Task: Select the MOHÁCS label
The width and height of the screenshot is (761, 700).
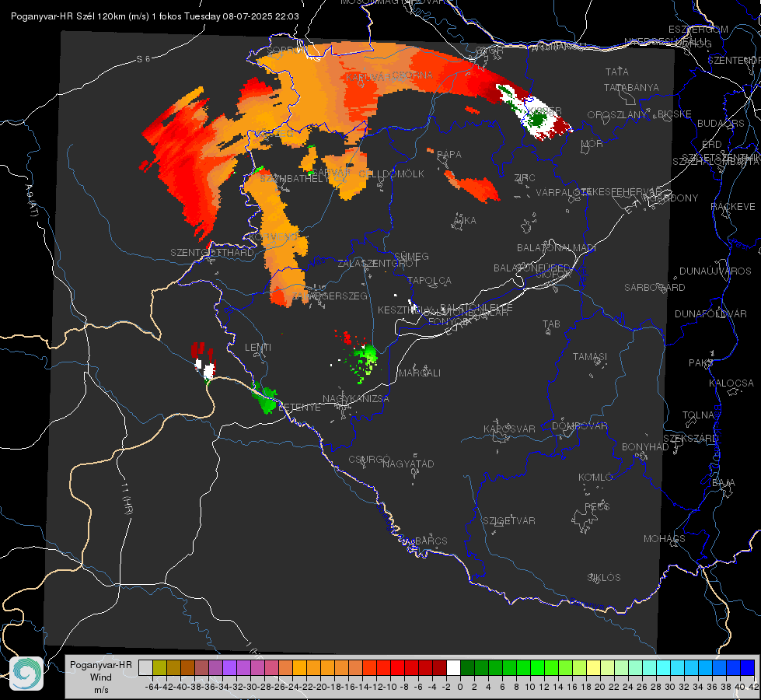Action: tap(665, 539)
